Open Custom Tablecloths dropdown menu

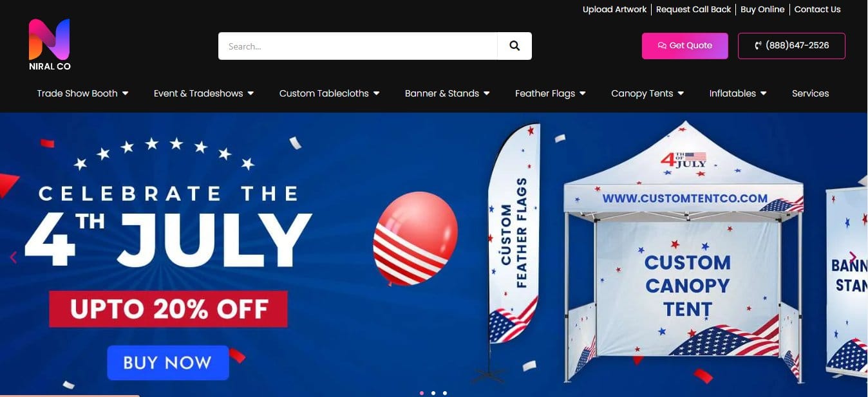329,93
